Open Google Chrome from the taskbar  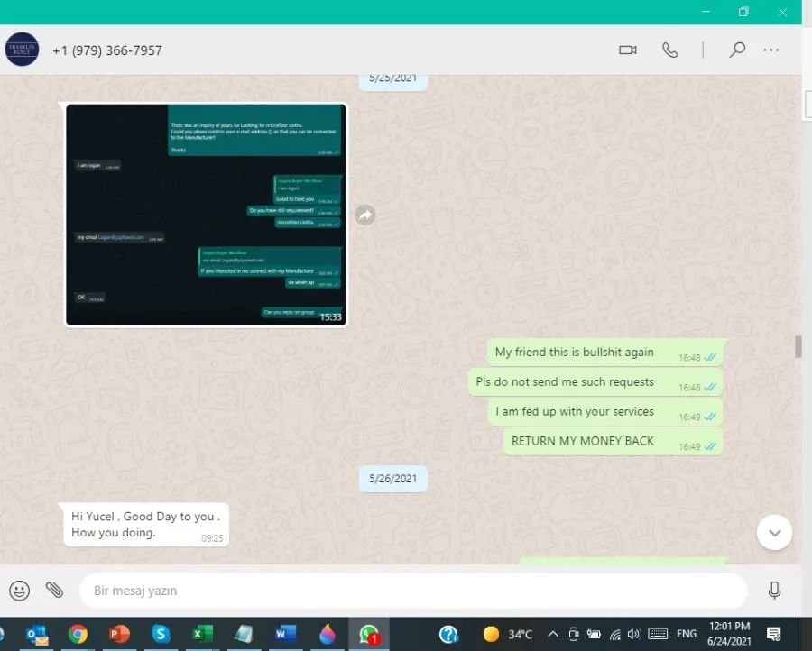click(x=78, y=634)
